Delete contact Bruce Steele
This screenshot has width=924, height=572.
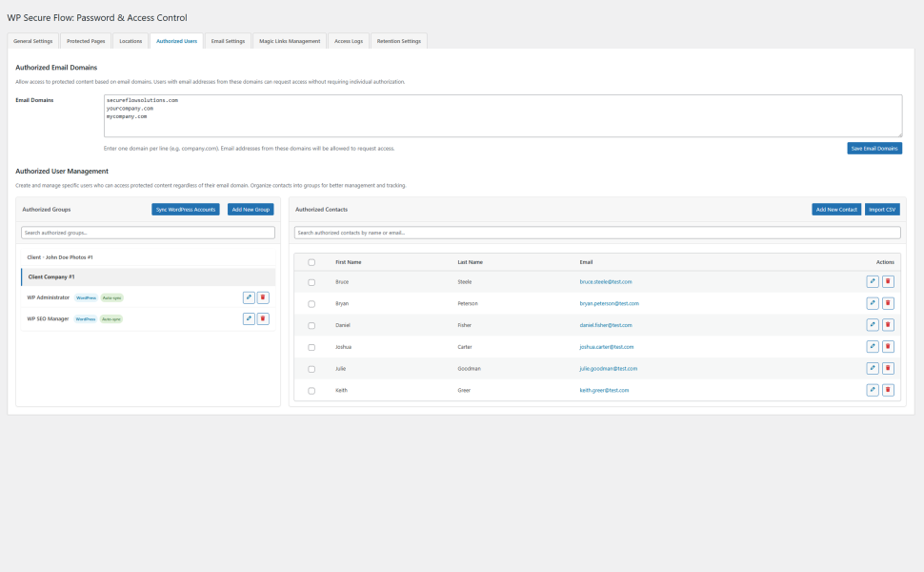888,282
